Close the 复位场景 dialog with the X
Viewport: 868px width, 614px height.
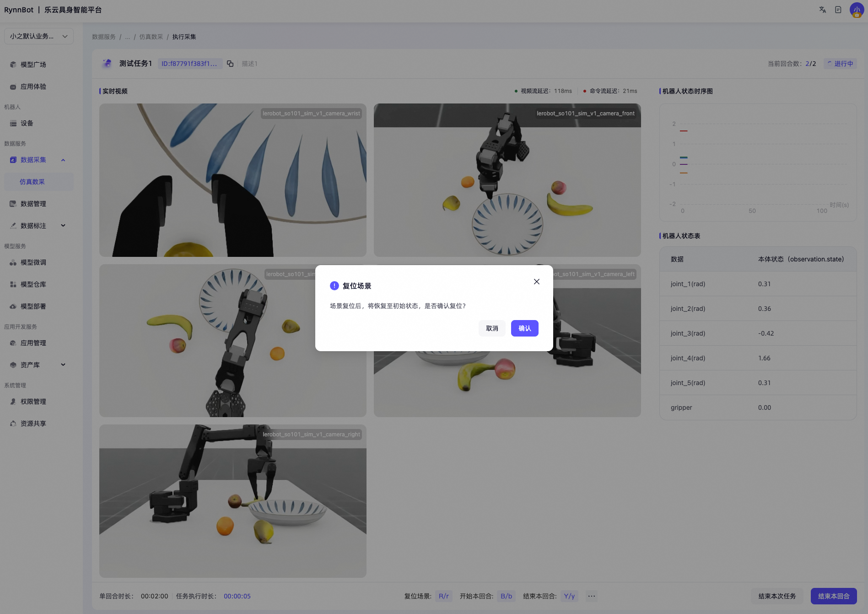point(537,282)
